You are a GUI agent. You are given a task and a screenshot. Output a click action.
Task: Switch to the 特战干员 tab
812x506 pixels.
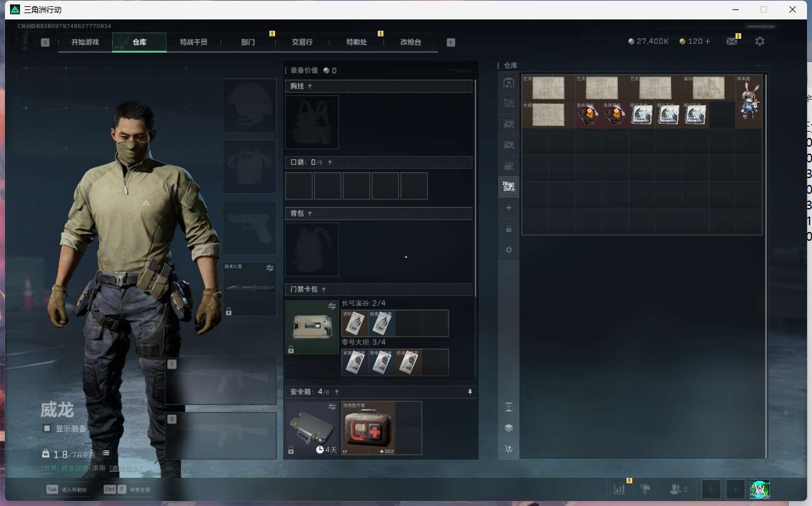[193, 42]
